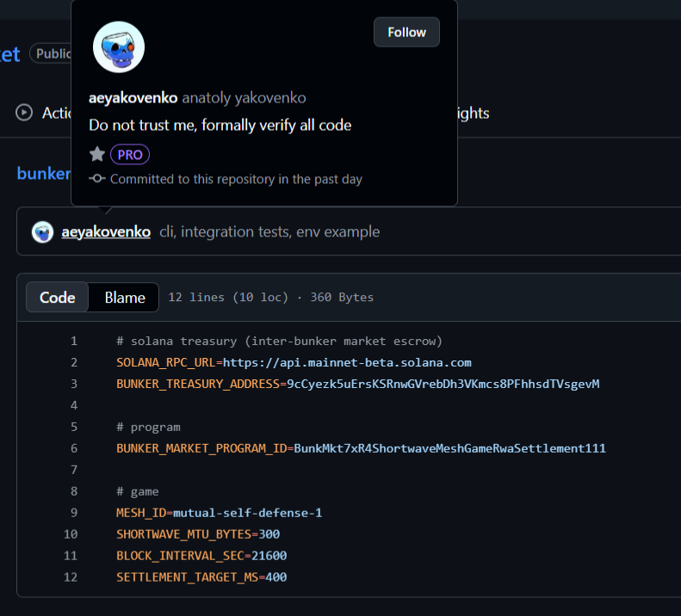Open the aeyakovenko author link in commit row
The image size is (681, 616).
coord(106,231)
